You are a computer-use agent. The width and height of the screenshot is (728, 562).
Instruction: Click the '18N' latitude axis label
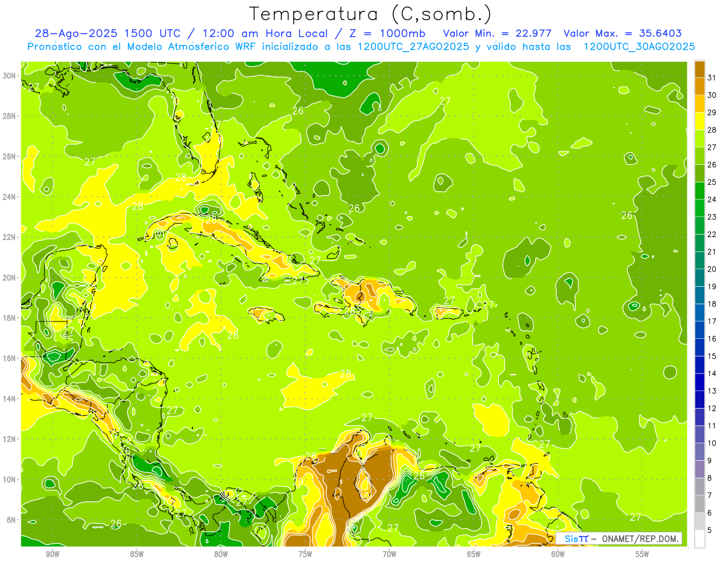[x=10, y=318]
